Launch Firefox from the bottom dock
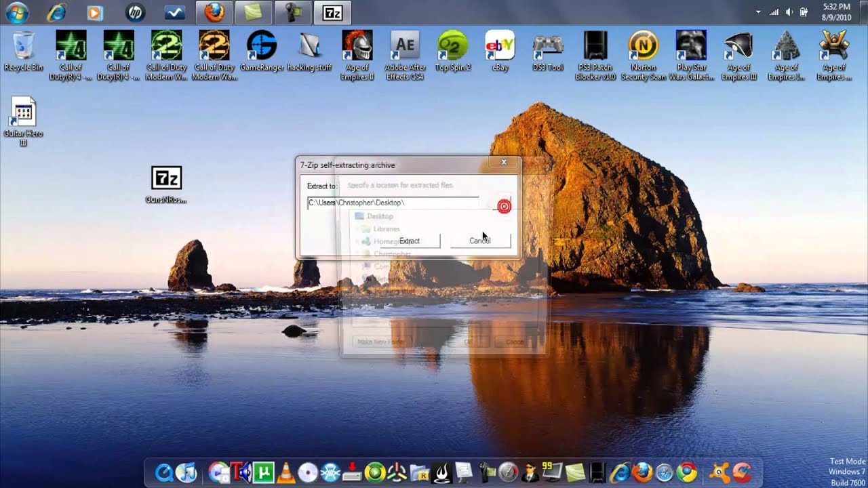This screenshot has height=488, width=868. coord(642,472)
